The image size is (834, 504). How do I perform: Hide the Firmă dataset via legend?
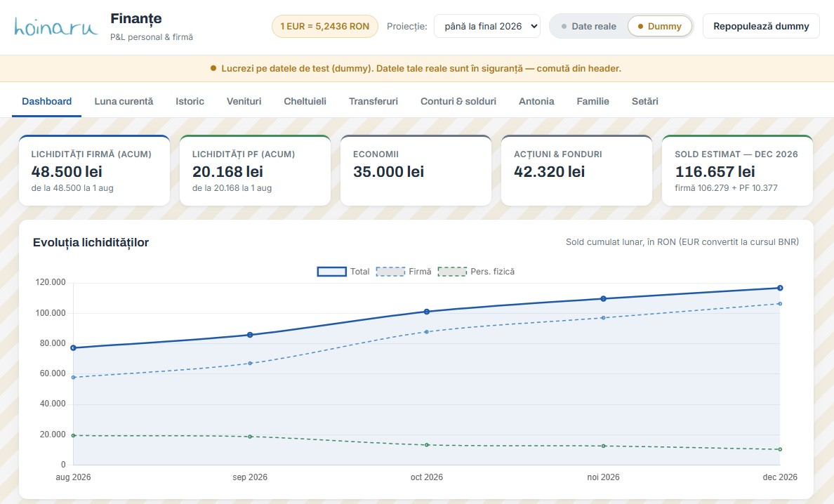[404, 272]
